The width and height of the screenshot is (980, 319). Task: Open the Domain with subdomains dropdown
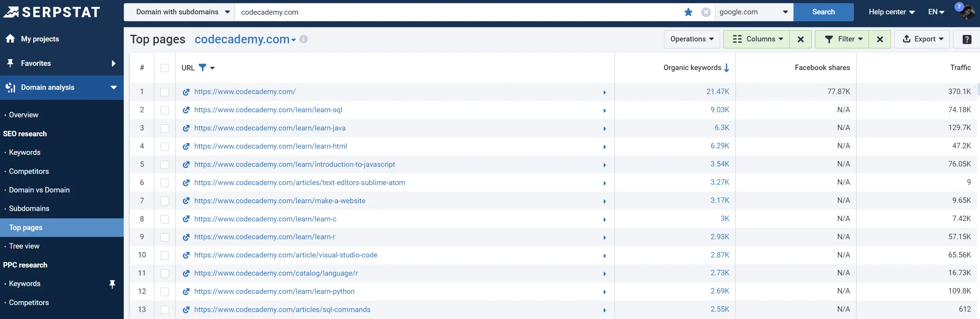point(180,12)
